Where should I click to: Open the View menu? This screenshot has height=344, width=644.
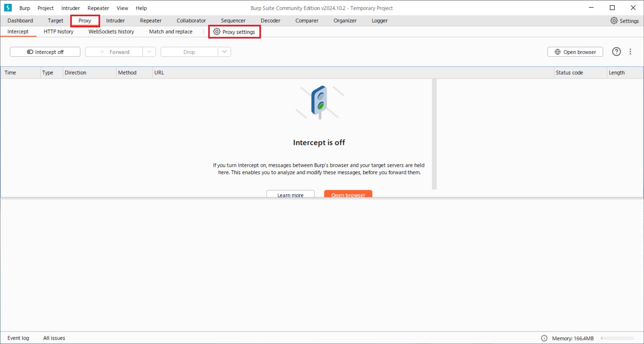[x=122, y=8]
